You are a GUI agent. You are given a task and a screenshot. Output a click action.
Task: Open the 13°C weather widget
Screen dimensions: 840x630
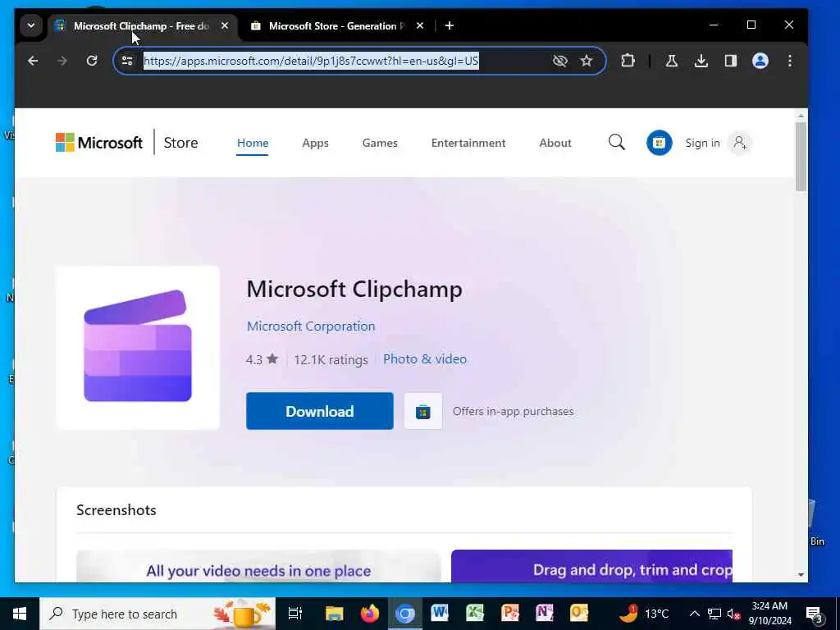coord(643,613)
